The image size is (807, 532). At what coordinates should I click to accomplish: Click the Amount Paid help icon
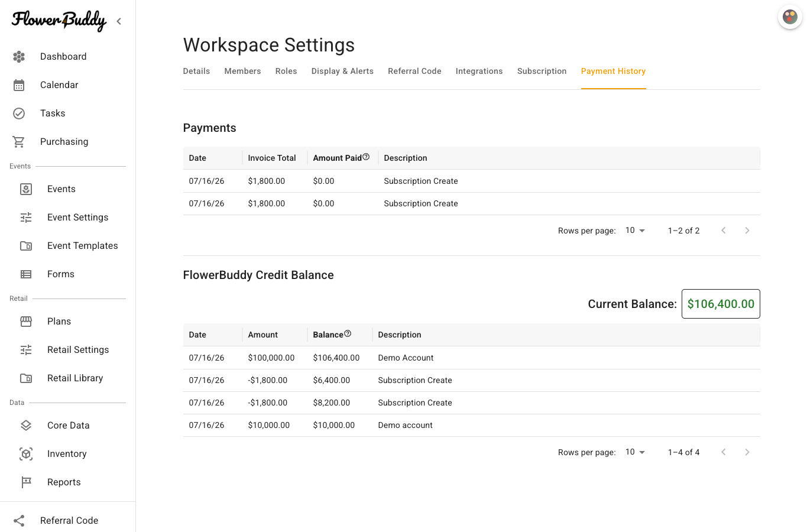366,157
